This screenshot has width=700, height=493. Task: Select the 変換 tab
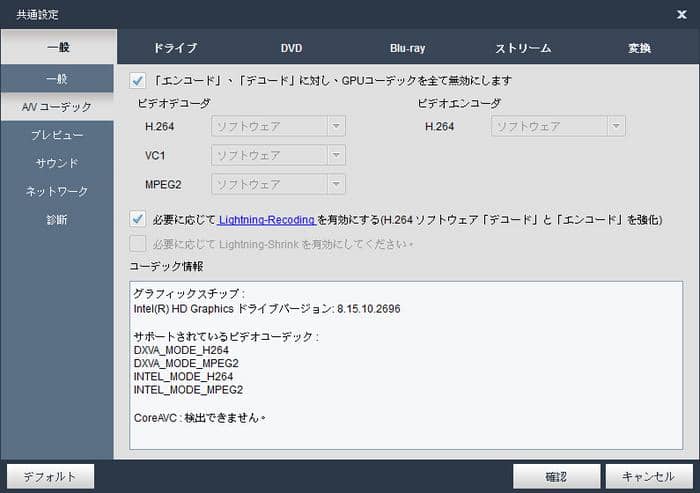click(639, 48)
